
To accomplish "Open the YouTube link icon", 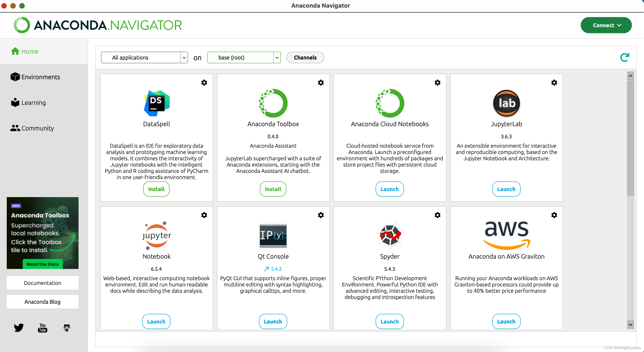I will tap(42, 328).
